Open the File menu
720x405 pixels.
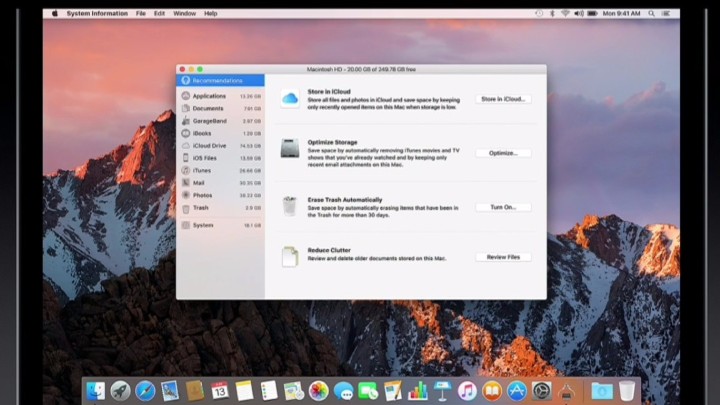141,13
